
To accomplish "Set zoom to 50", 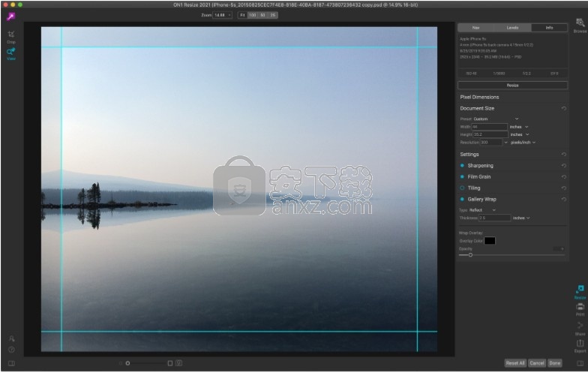I will pos(262,15).
